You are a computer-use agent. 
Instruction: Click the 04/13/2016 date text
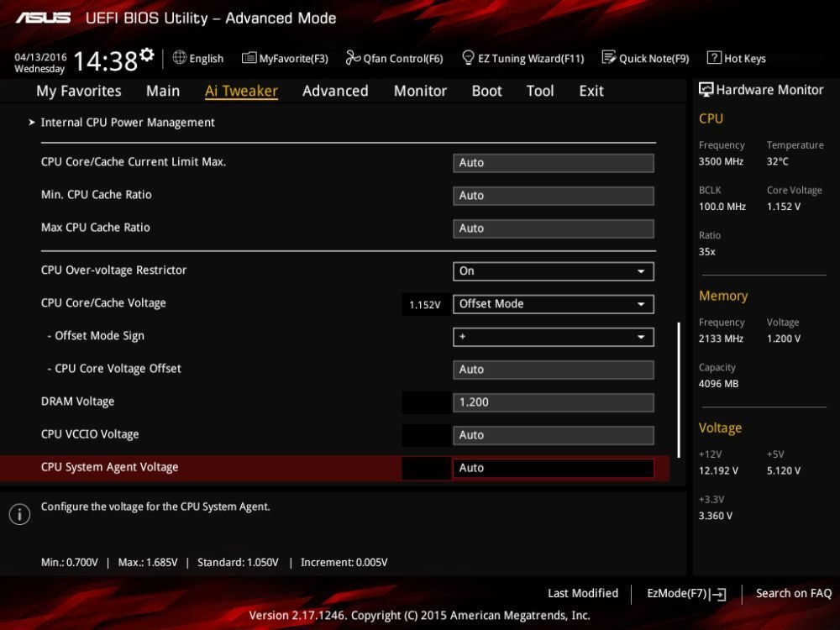(x=40, y=57)
